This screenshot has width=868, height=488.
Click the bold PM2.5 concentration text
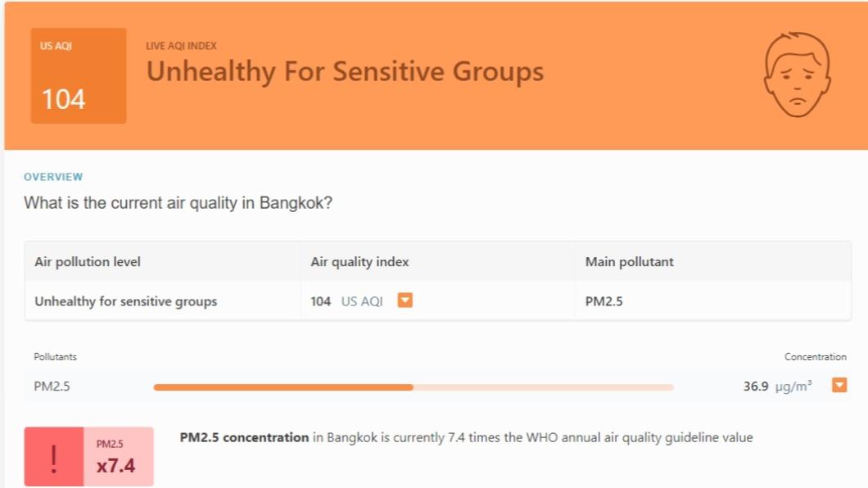pos(244,438)
